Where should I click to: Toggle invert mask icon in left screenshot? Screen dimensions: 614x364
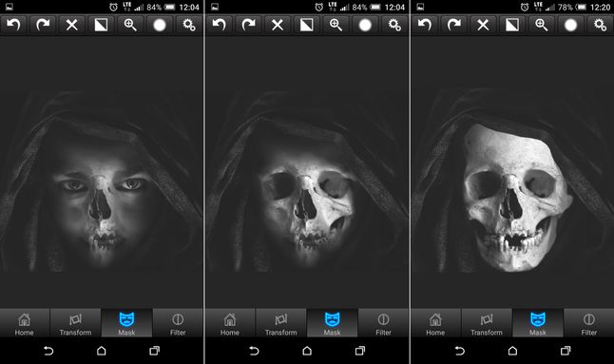point(101,25)
